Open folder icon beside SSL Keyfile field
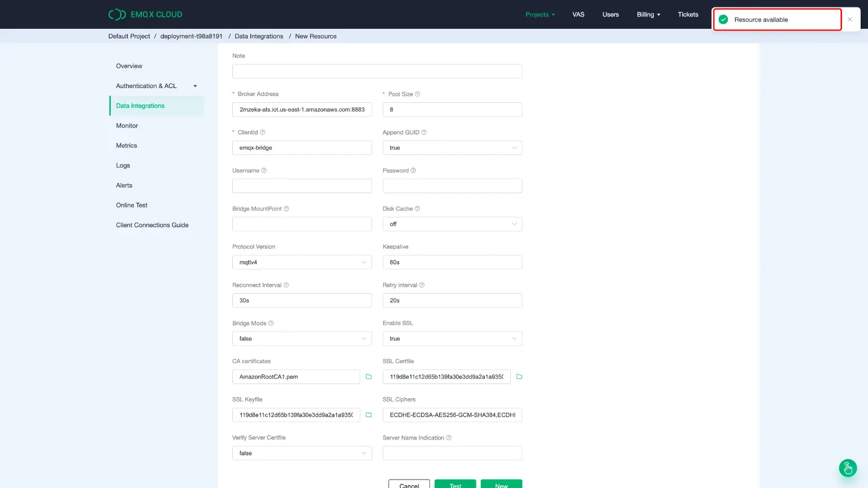 [368, 415]
